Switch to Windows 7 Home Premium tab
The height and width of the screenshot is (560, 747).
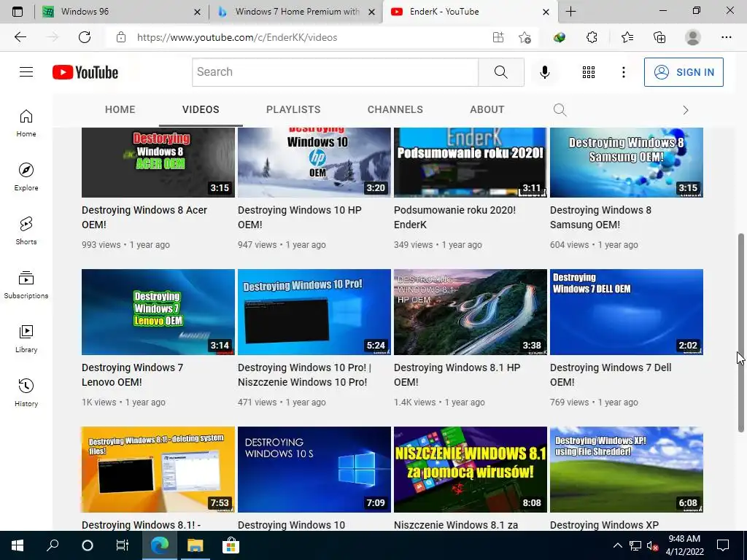296,12
